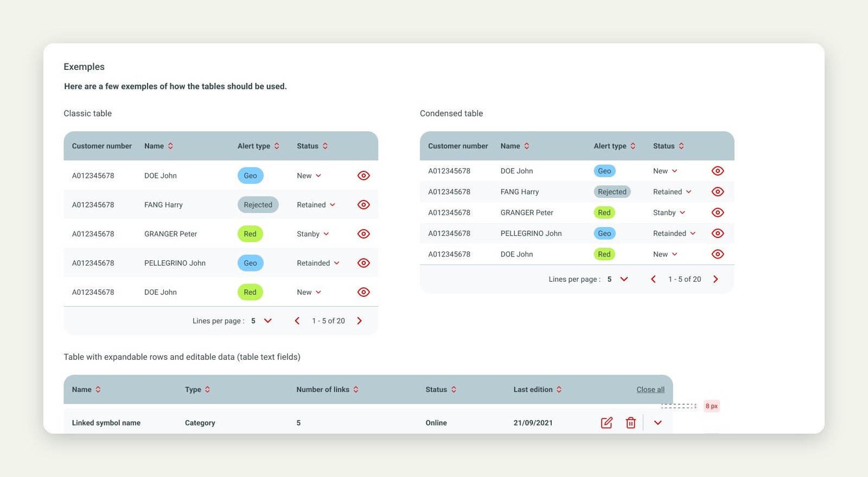Click Rejected badge in Classic table
The image size is (868, 477).
click(x=258, y=205)
